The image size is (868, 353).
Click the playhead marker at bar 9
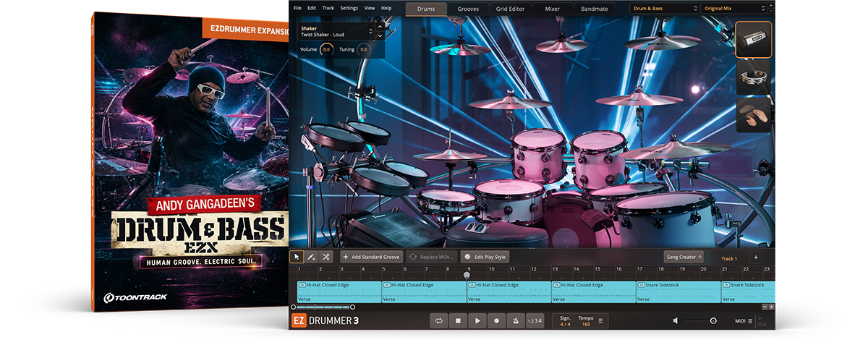click(x=467, y=275)
